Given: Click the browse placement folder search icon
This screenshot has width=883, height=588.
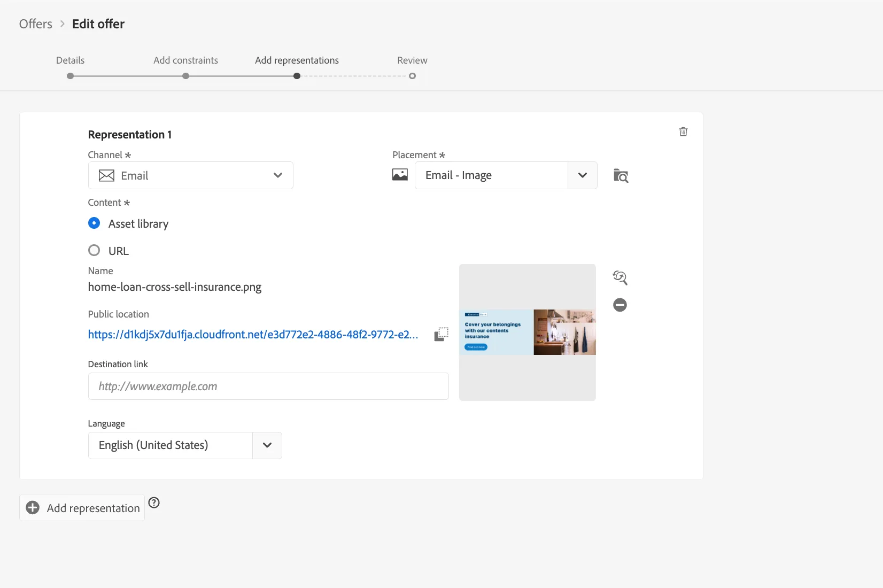Looking at the screenshot, I should 621,175.
